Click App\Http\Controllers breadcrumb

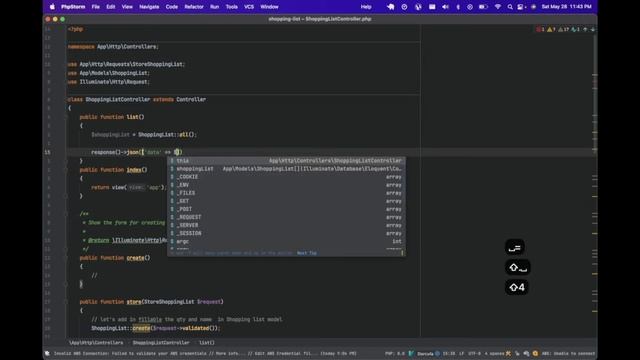(x=96, y=342)
